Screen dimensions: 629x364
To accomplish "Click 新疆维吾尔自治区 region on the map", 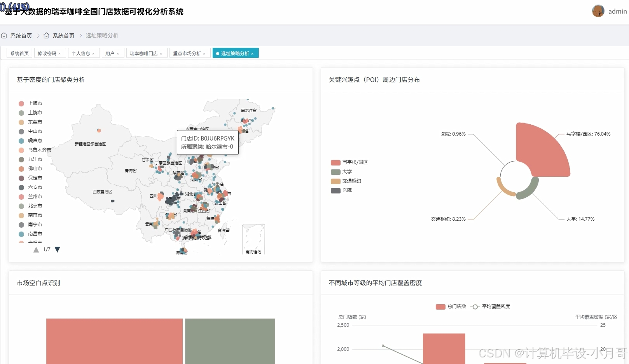I will tap(90, 144).
